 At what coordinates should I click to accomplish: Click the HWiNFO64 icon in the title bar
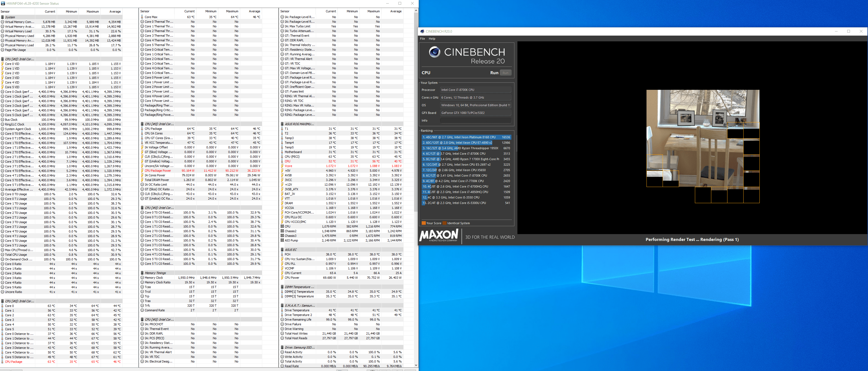coord(3,3)
